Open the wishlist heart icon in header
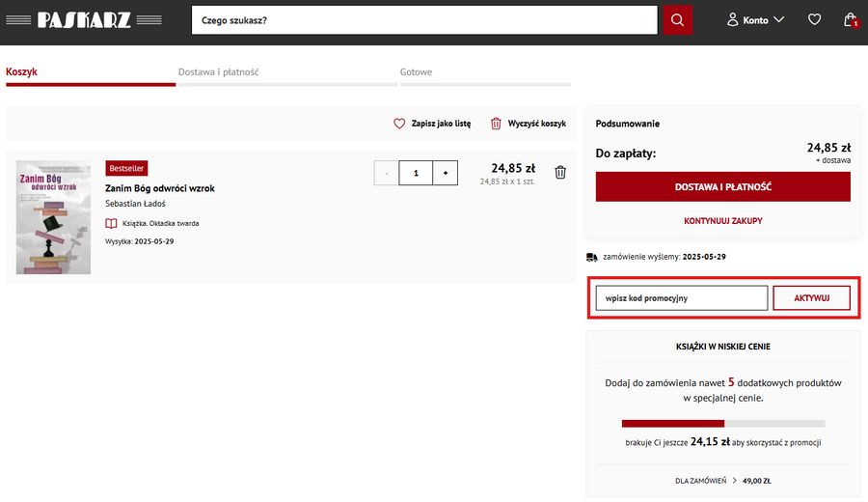The width and height of the screenshot is (868, 502). point(814,20)
